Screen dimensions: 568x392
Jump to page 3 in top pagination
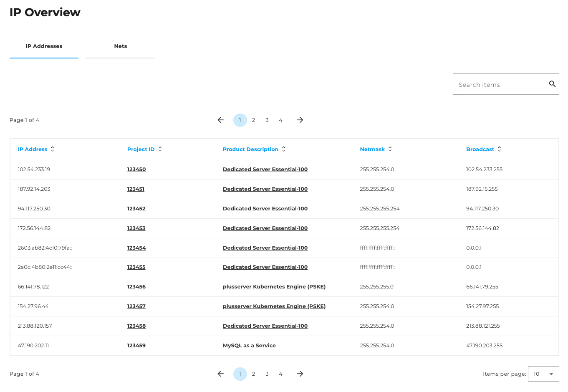267,120
